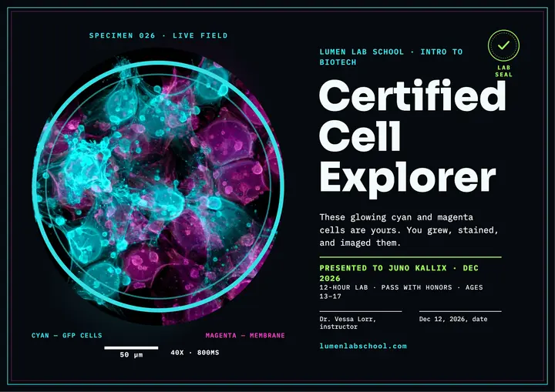
Task: Click 'MAGENTA — MEMBRANE' legend label
Action: coord(245,335)
